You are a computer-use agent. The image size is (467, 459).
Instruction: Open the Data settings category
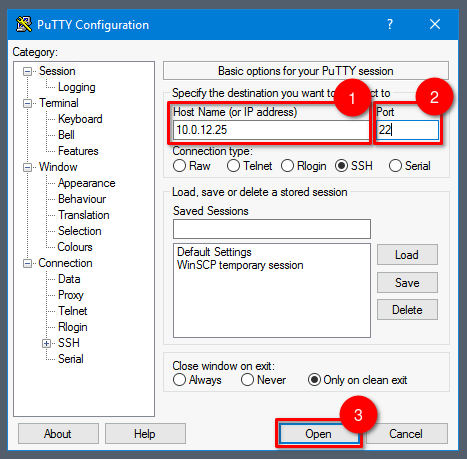coord(69,279)
